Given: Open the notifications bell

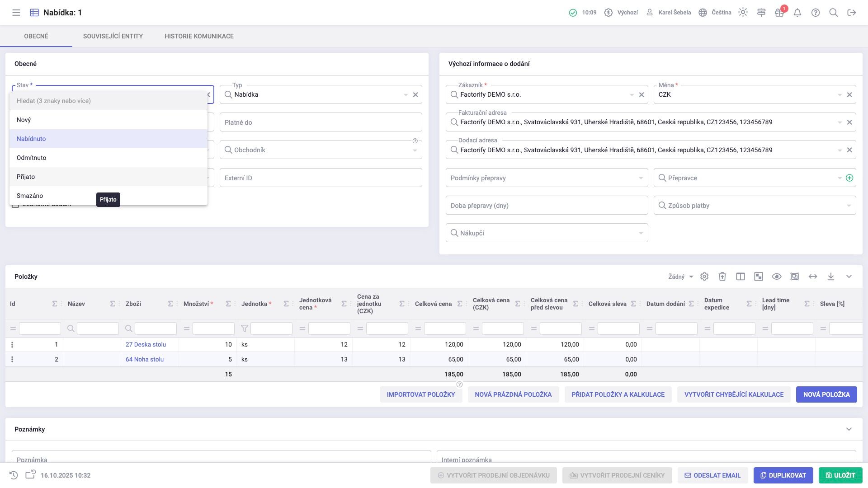Looking at the screenshot, I should (x=797, y=13).
